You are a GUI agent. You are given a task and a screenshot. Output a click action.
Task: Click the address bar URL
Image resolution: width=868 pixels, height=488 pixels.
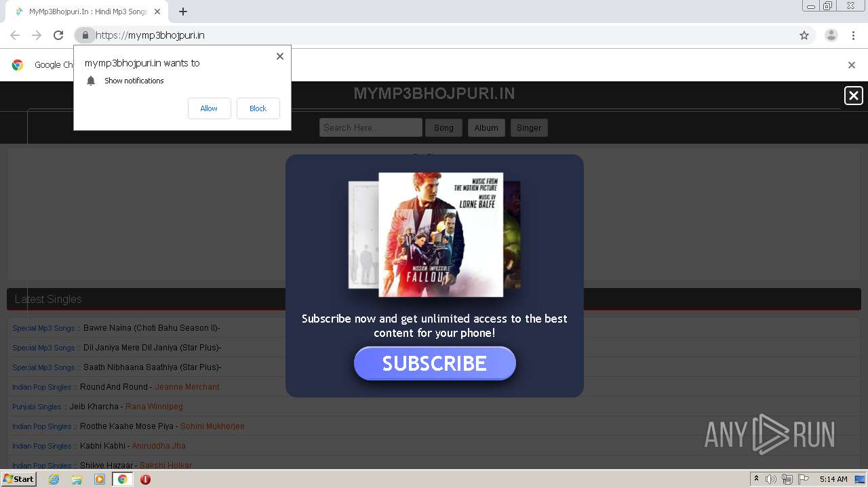point(150,35)
